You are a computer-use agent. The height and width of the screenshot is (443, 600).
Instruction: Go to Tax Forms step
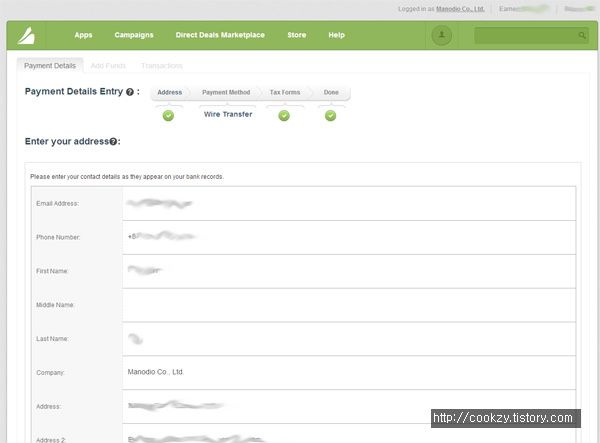[285, 93]
